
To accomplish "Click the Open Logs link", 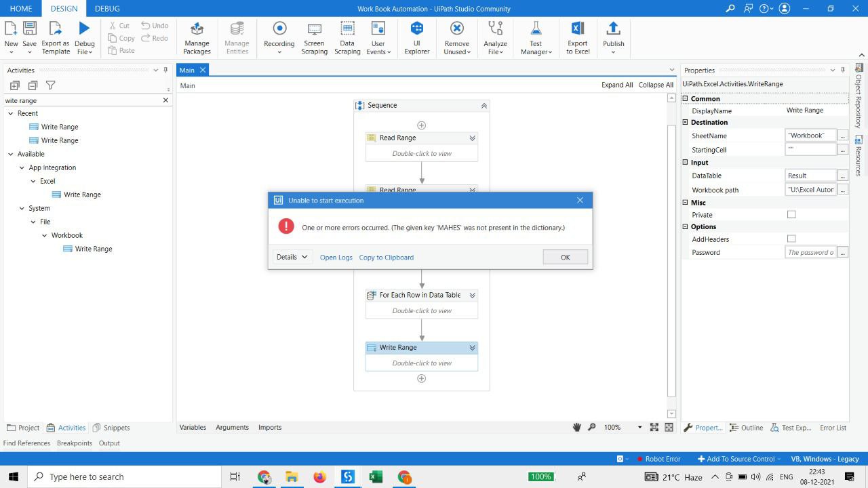I will click(x=336, y=258).
